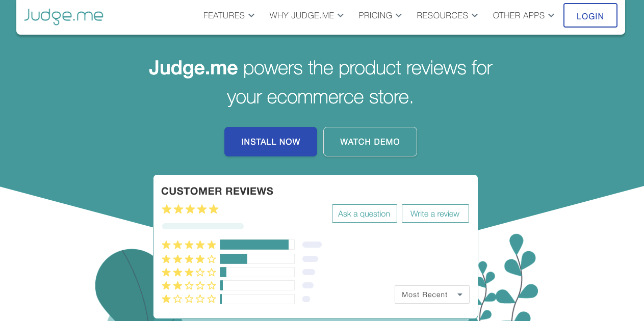
Task: Click the INSTALL NOW button
Action: point(271,142)
